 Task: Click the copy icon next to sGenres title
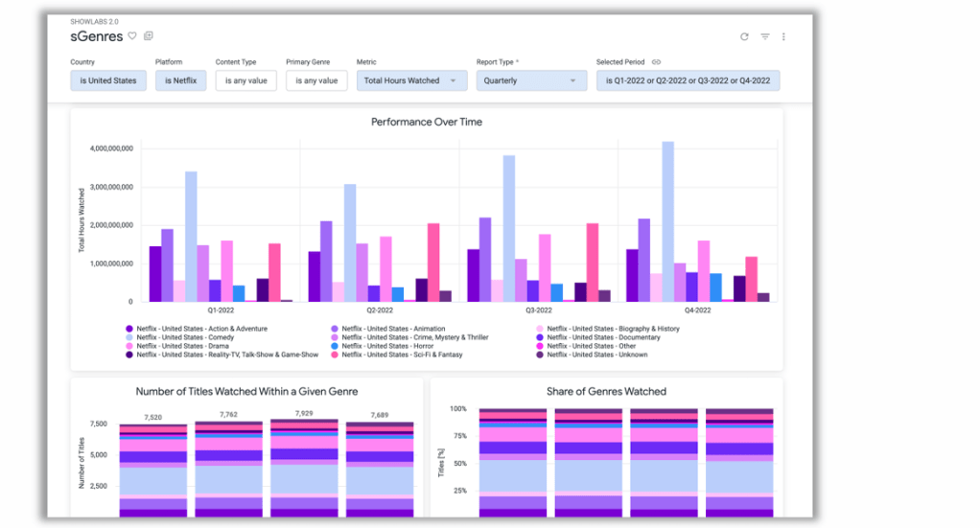[x=149, y=36]
